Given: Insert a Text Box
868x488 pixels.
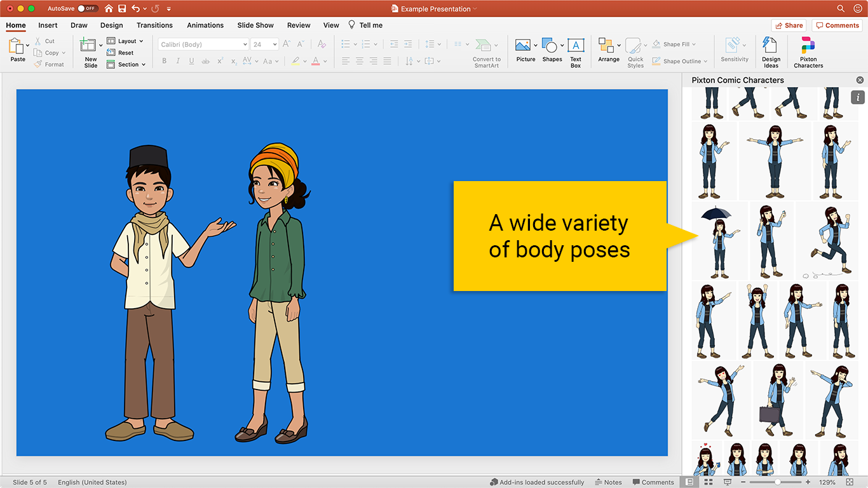Looking at the screenshot, I should [575, 51].
